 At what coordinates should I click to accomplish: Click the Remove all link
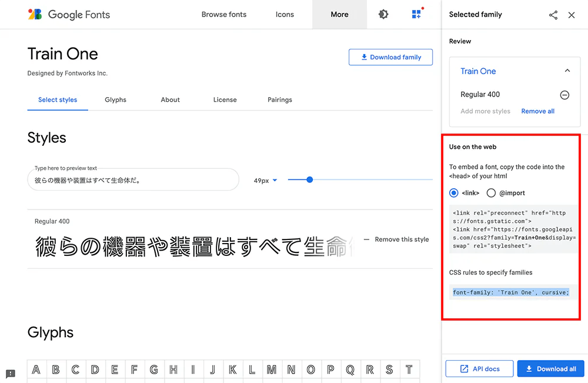[x=538, y=111]
